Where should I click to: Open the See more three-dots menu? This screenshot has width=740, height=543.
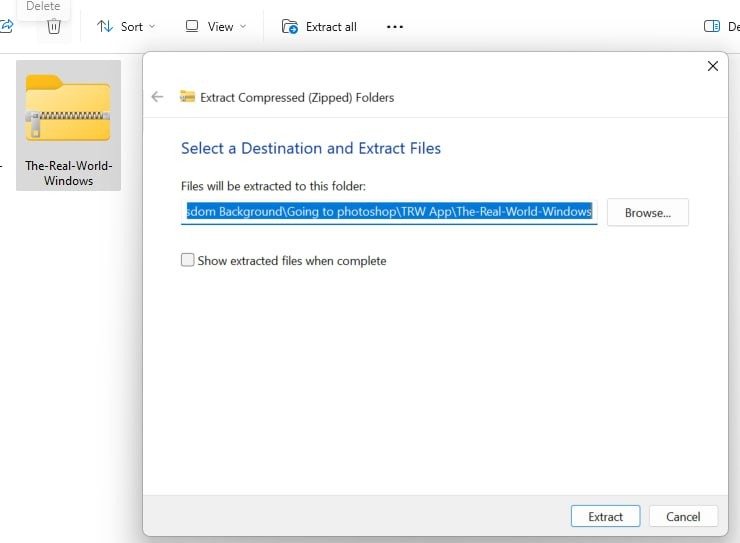tap(395, 27)
